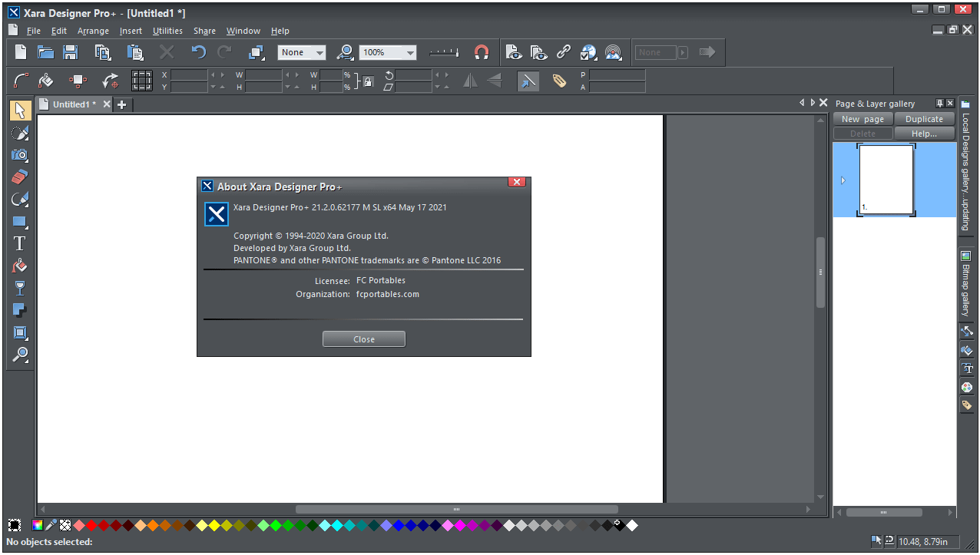
Task: Set no color with the crosshatch swatch
Action: point(65,526)
